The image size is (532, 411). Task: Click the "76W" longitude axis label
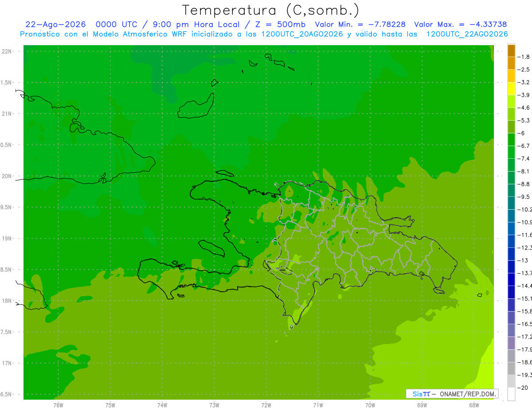pos(58,405)
